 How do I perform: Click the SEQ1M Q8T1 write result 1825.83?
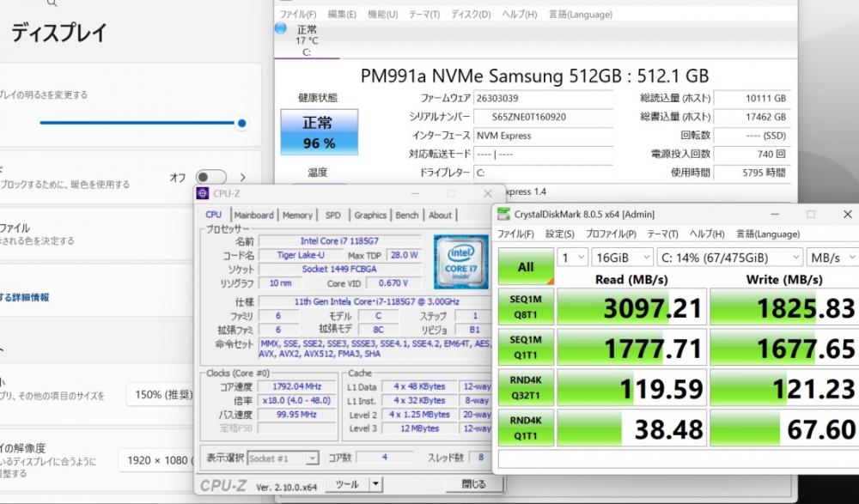(784, 307)
